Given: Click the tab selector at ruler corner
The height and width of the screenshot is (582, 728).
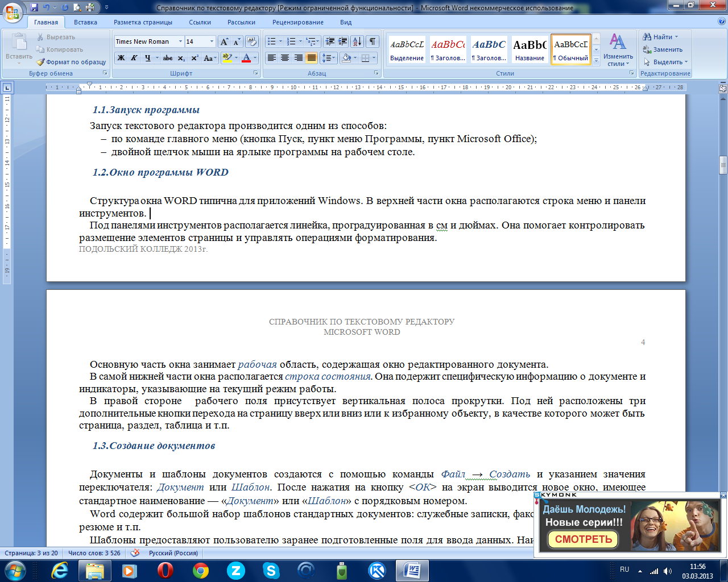Looking at the screenshot, I should [x=7, y=88].
